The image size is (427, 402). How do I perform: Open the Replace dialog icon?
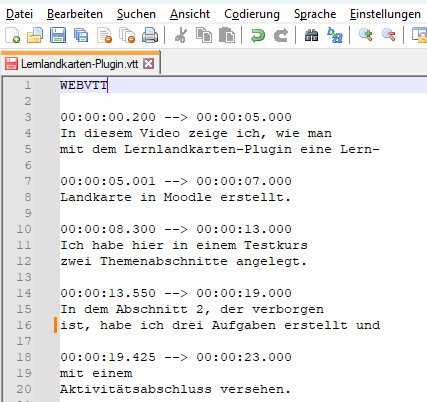click(335, 35)
